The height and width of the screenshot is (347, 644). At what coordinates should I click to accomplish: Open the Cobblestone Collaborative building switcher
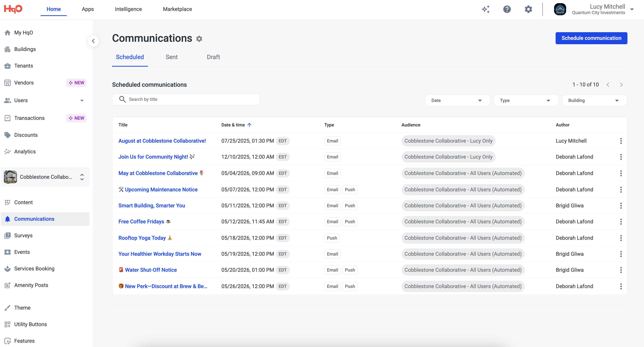(45, 177)
